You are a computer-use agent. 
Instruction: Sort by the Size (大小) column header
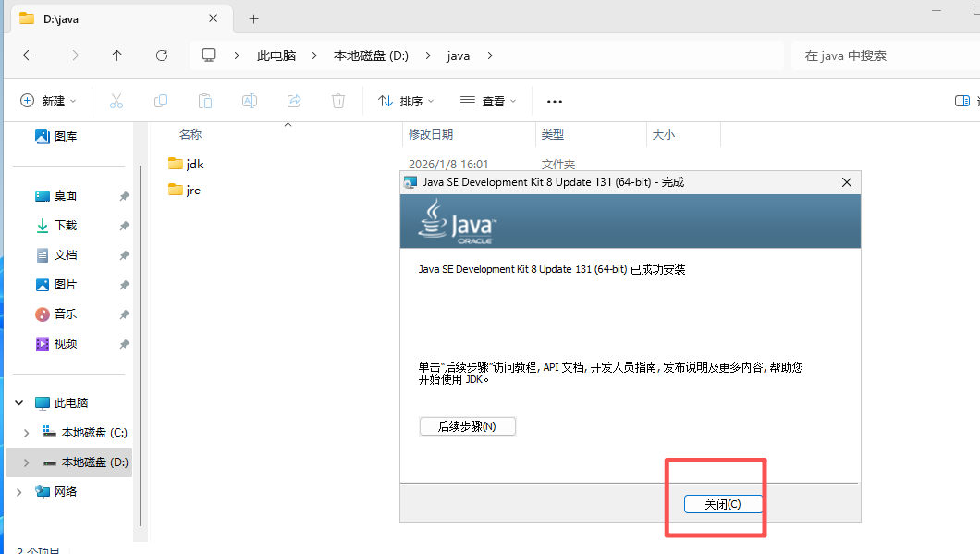(x=664, y=134)
